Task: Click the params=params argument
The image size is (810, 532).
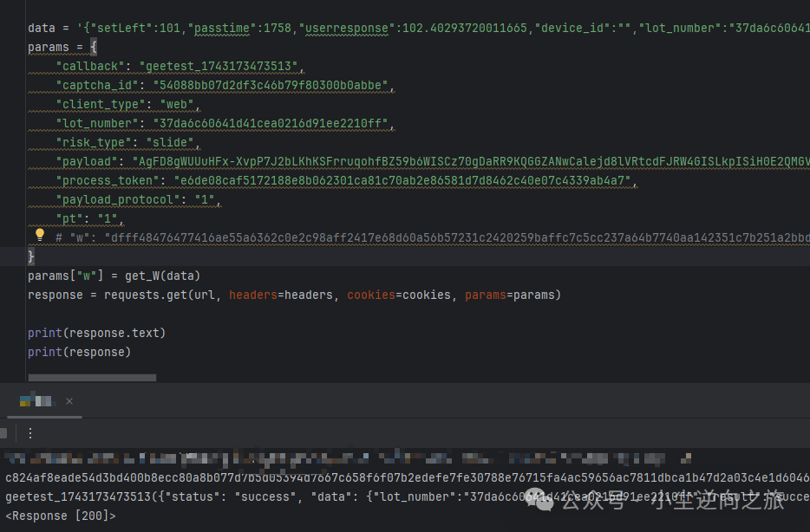Action: pos(510,295)
